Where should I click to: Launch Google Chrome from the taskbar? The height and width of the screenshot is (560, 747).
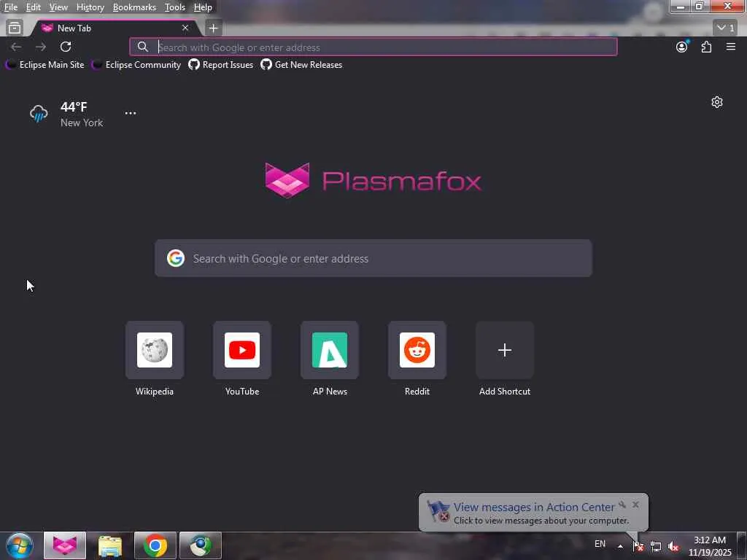click(x=155, y=545)
